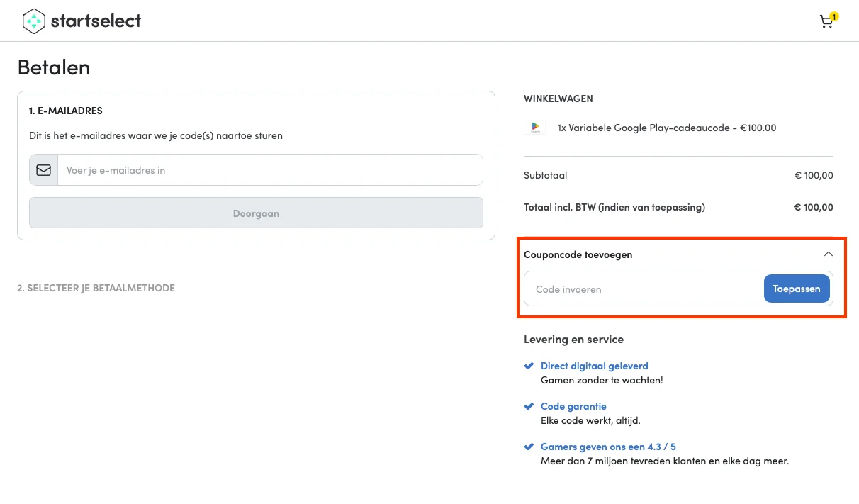Click Gamers geven ons een 4.3 / 5
The height and width of the screenshot is (504, 859).
(608, 447)
